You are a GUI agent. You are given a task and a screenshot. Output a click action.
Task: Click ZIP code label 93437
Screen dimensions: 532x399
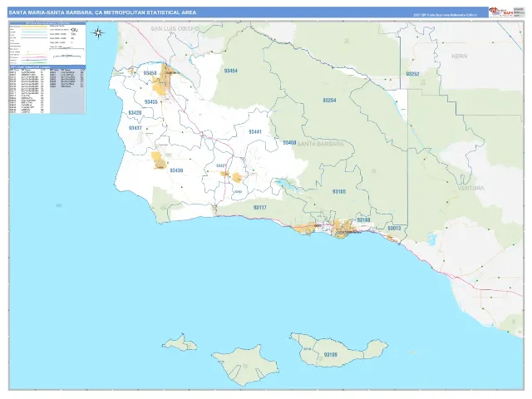click(135, 128)
